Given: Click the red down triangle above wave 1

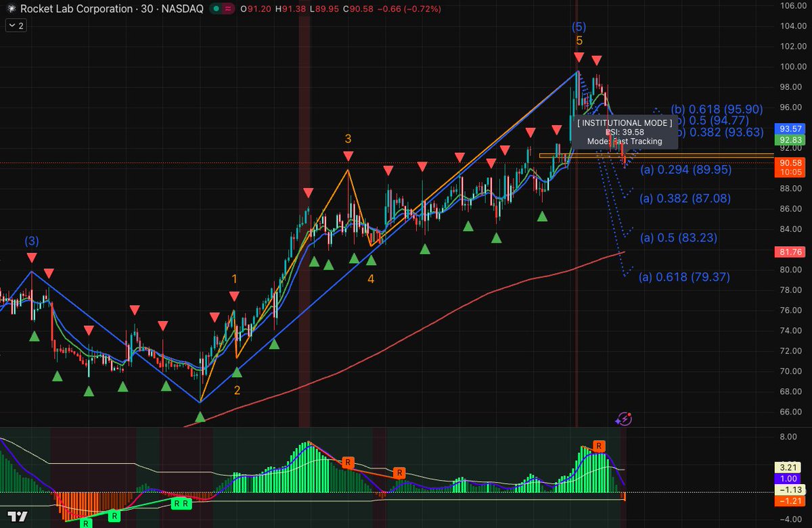Looking at the screenshot, I should (x=234, y=296).
